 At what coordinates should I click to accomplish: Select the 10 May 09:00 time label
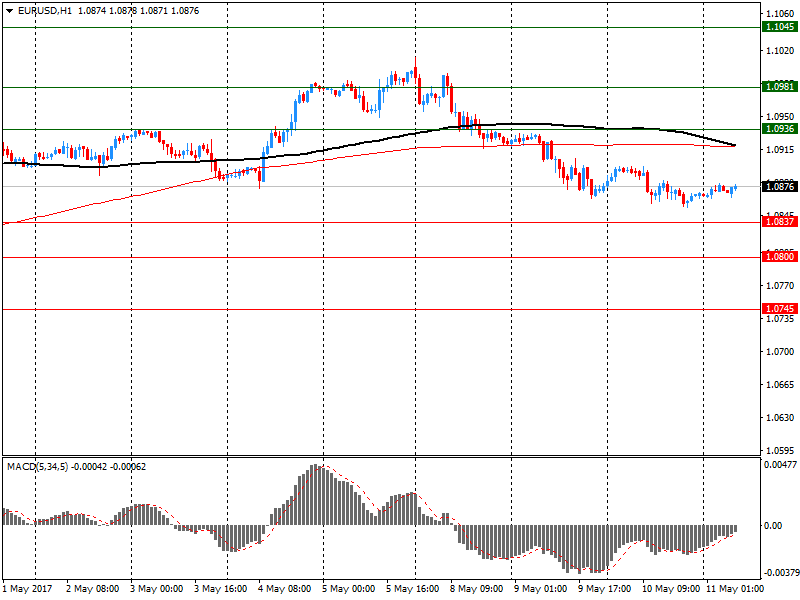[x=671, y=589]
